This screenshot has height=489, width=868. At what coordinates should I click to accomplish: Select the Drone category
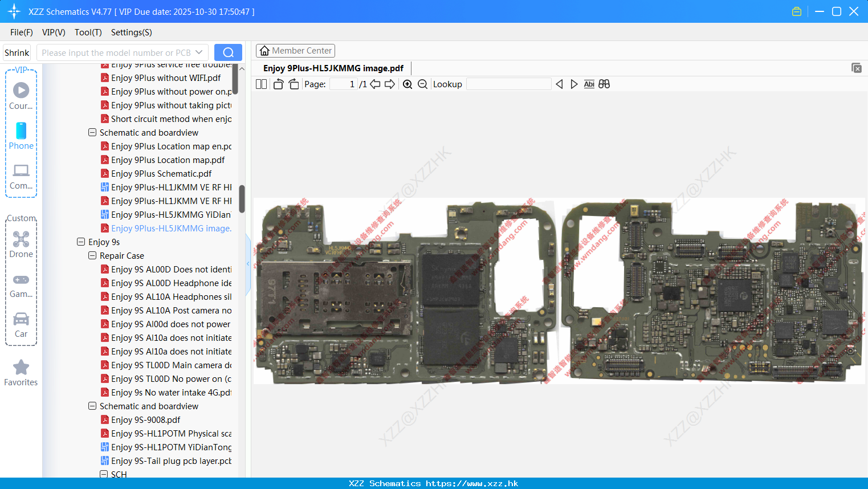21,244
